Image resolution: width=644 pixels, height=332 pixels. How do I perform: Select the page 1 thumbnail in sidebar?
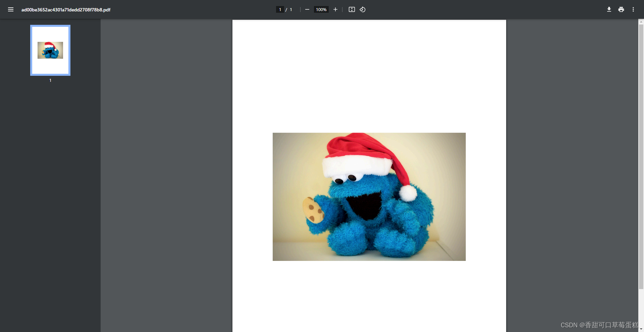click(x=50, y=50)
